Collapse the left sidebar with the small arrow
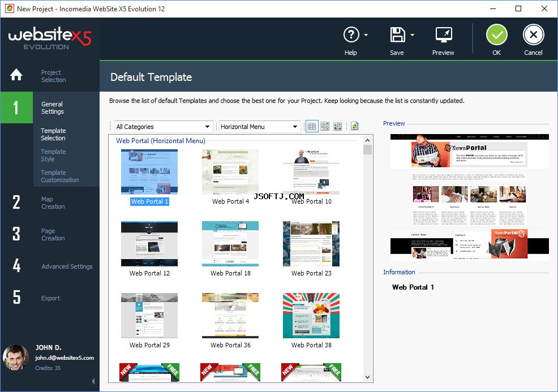Image resolution: width=558 pixels, height=392 pixels. point(93,381)
